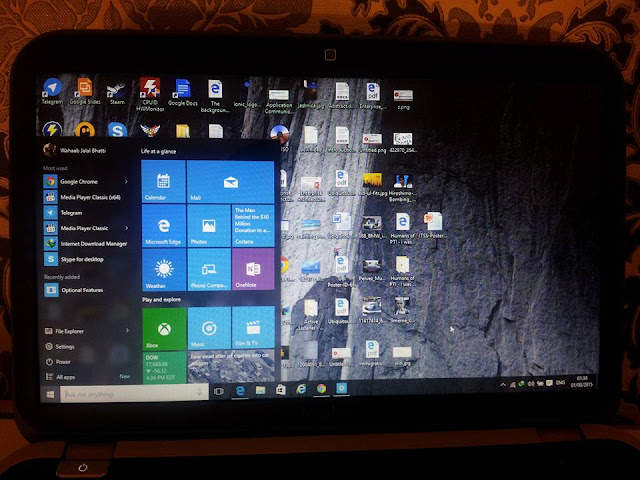Open the OneNote tile
Image resolution: width=640 pixels, height=480 pixels.
click(253, 269)
